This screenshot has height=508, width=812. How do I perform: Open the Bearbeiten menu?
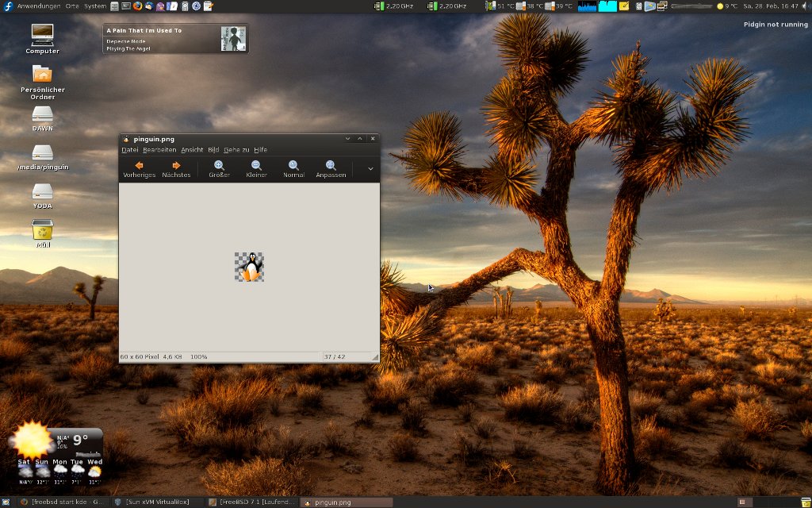[x=159, y=149]
